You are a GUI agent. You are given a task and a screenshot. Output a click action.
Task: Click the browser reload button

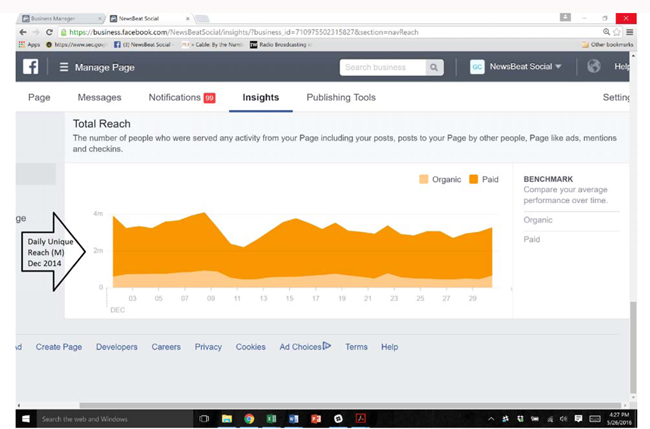click(50, 32)
